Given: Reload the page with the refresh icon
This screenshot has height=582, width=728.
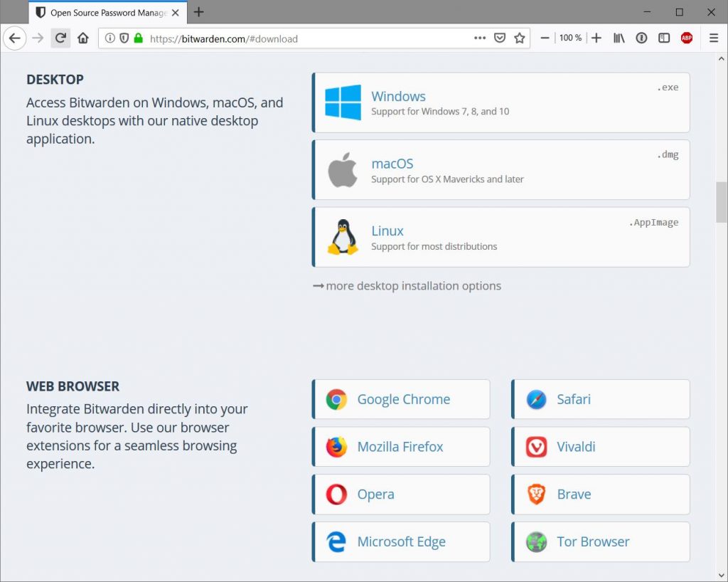Looking at the screenshot, I should point(60,38).
